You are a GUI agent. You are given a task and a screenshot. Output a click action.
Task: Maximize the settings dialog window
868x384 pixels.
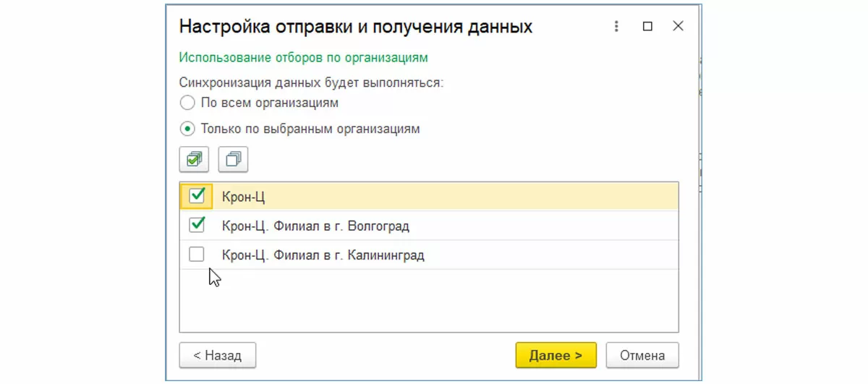pos(647,27)
